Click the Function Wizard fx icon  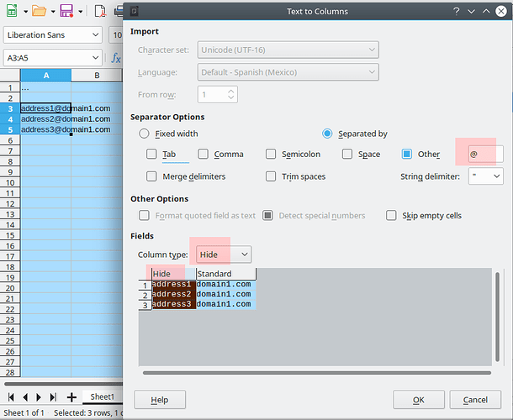point(116,58)
